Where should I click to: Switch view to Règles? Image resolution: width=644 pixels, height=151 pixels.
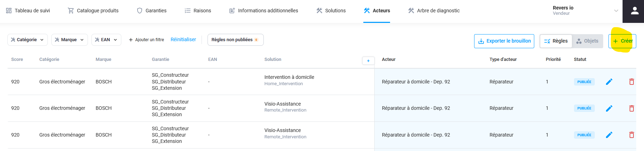point(556,41)
